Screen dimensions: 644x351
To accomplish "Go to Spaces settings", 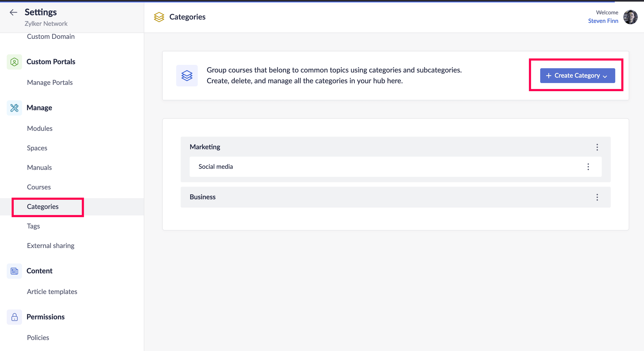I will (37, 148).
